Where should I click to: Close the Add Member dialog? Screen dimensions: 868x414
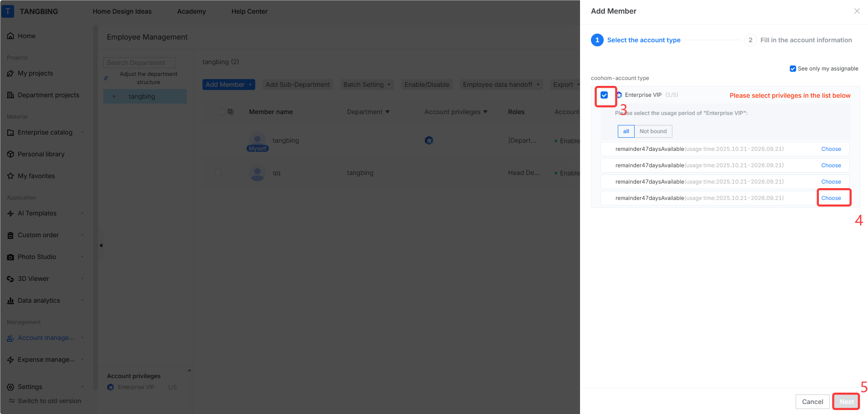857,11
